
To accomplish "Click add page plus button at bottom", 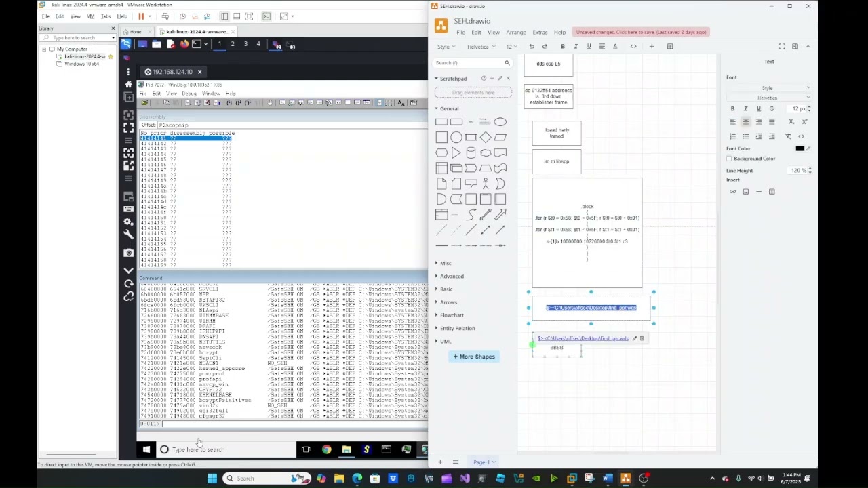I will [x=440, y=462].
